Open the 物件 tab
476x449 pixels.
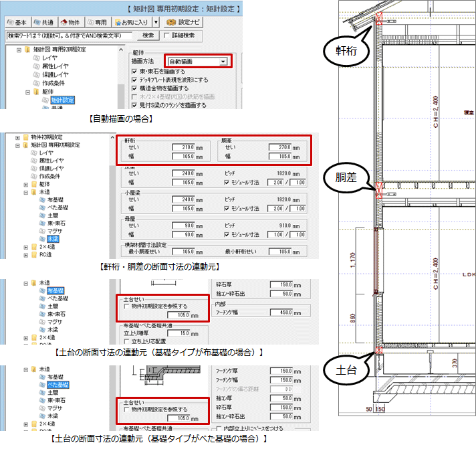coord(70,23)
